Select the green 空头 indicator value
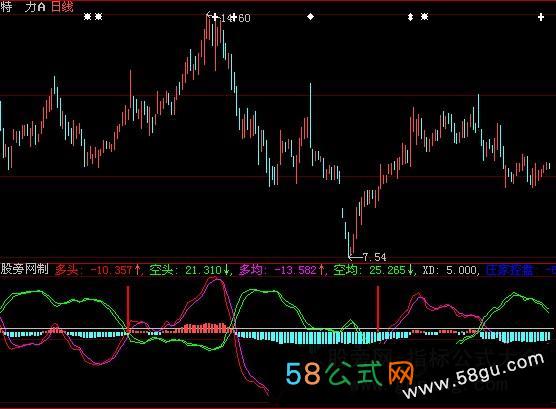This screenshot has height=409, width=556. [x=190, y=270]
